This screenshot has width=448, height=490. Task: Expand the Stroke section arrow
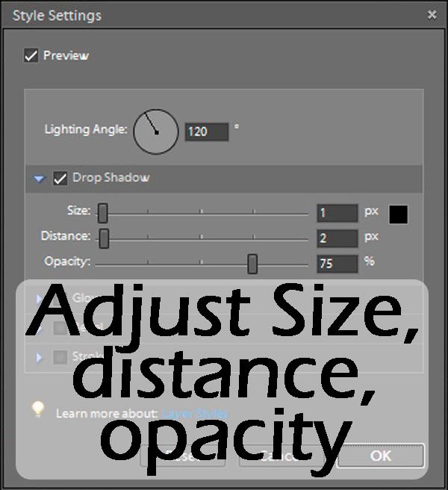click(39, 357)
